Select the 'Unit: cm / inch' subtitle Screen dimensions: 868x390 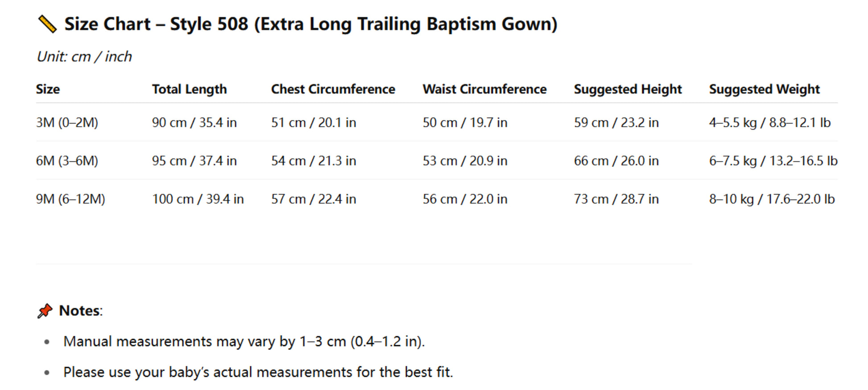click(x=84, y=57)
